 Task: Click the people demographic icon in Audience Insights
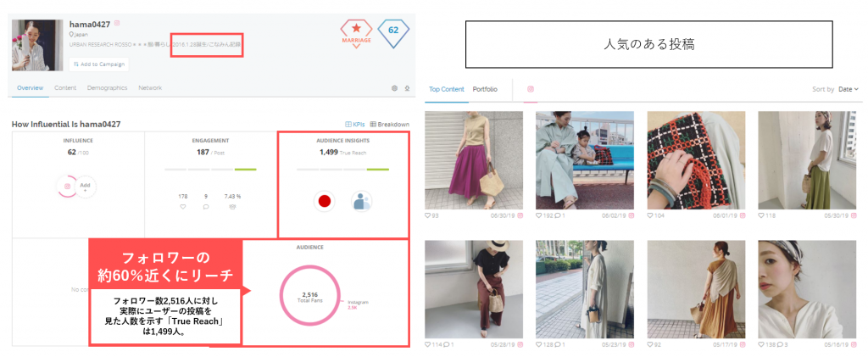click(x=362, y=201)
